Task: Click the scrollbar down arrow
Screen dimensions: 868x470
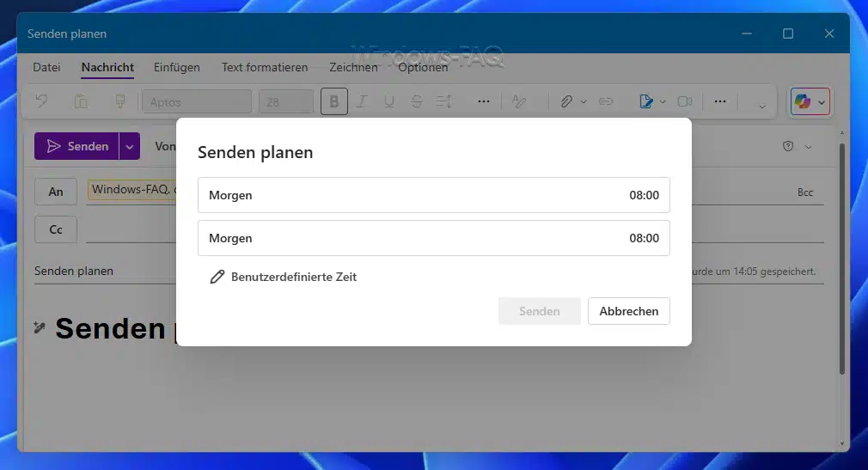Action: pyautogui.click(x=842, y=443)
